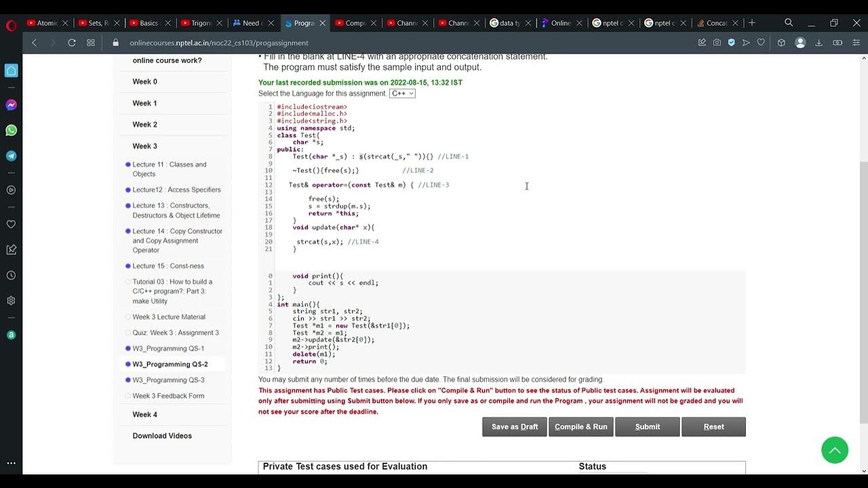Click Save as Draft button
This screenshot has width=868, height=488.
point(515,427)
